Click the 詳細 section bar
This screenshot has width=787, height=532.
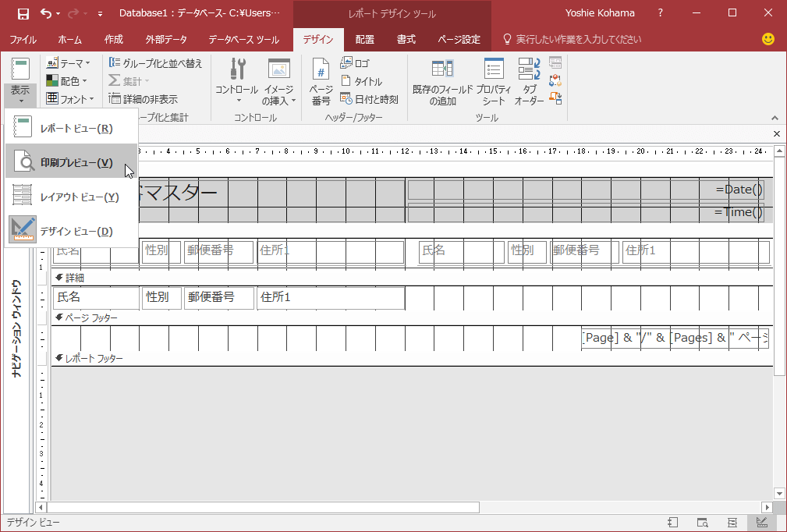pos(412,278)
